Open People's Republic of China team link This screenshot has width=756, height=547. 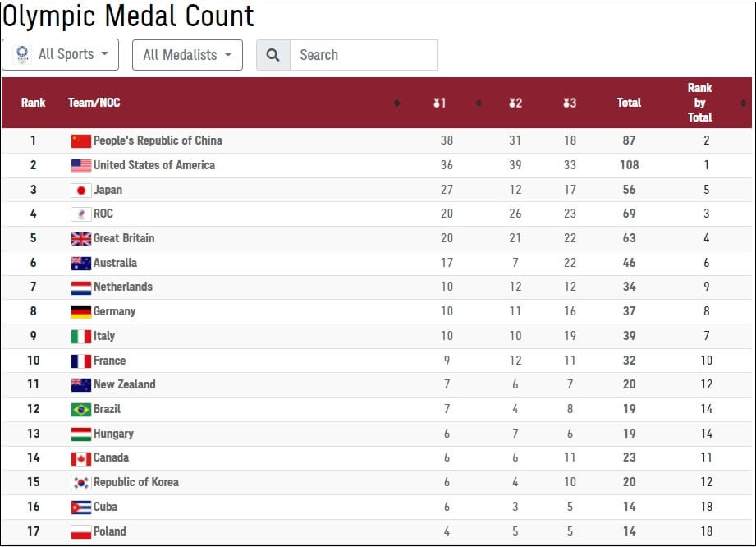pyautogui.click(x=158, y=140)
